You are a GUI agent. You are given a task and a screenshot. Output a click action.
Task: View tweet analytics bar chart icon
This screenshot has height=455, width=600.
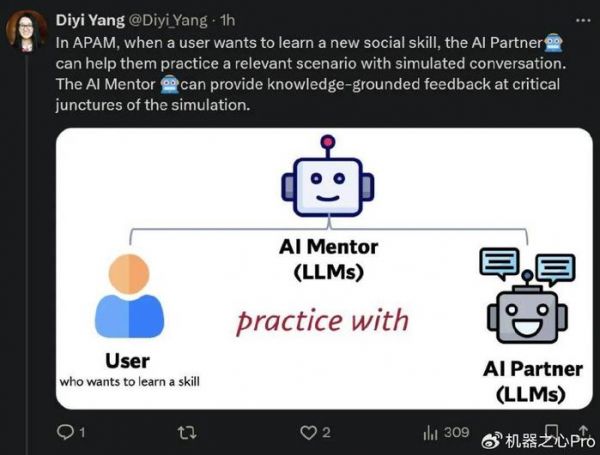point(430,433)
